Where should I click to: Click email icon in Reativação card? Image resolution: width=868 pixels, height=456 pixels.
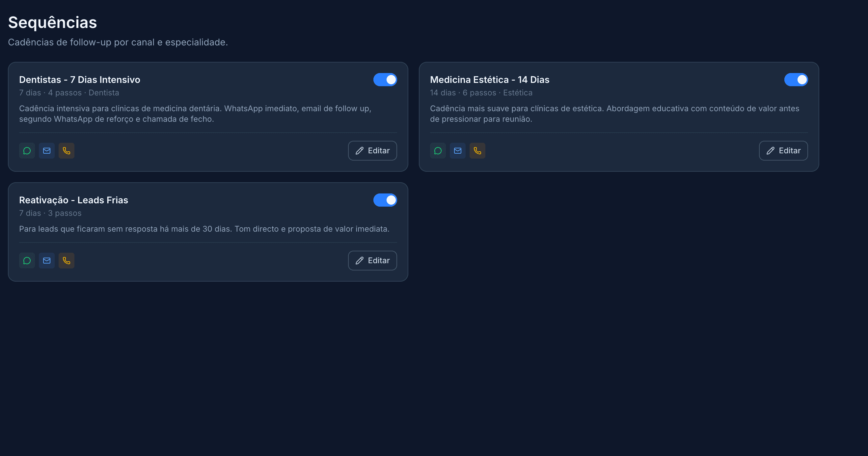(x=47, y=261)
